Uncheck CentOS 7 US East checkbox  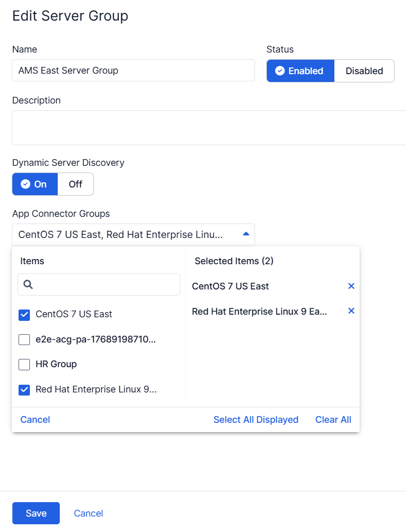pos(24,315)
